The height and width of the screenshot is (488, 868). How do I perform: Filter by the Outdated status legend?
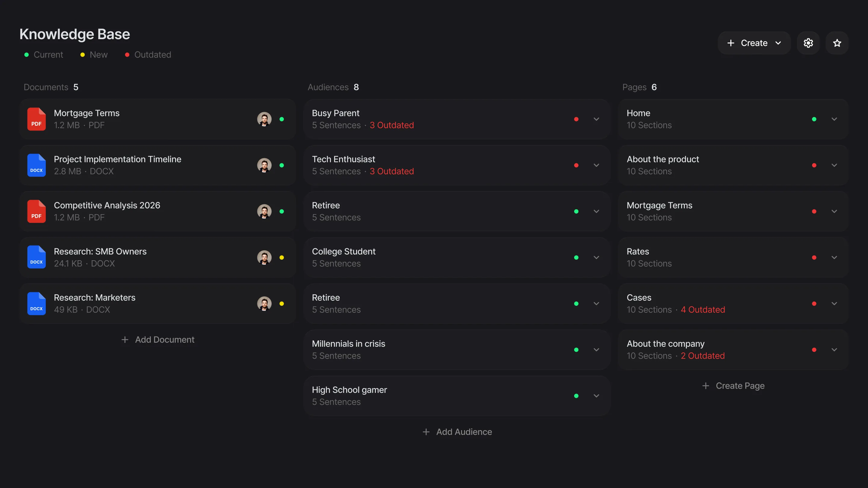point(148,55)
